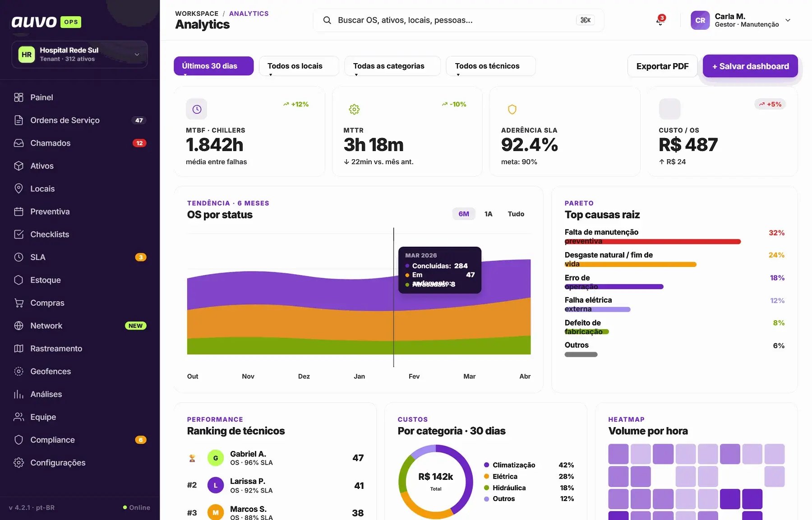Click the Network globe icon

tap(18, 326)
